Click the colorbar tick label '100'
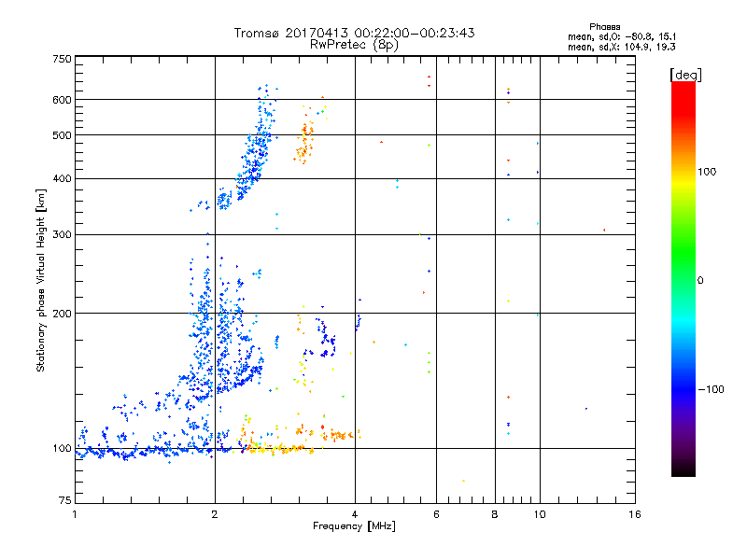This screenshot has width=747, height=560. [x=707, y=172]
